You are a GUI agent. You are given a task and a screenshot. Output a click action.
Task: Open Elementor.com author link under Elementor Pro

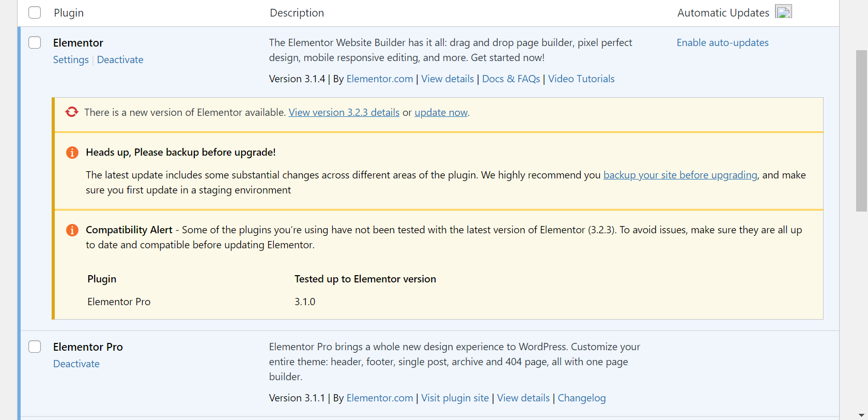coord(380,398)
